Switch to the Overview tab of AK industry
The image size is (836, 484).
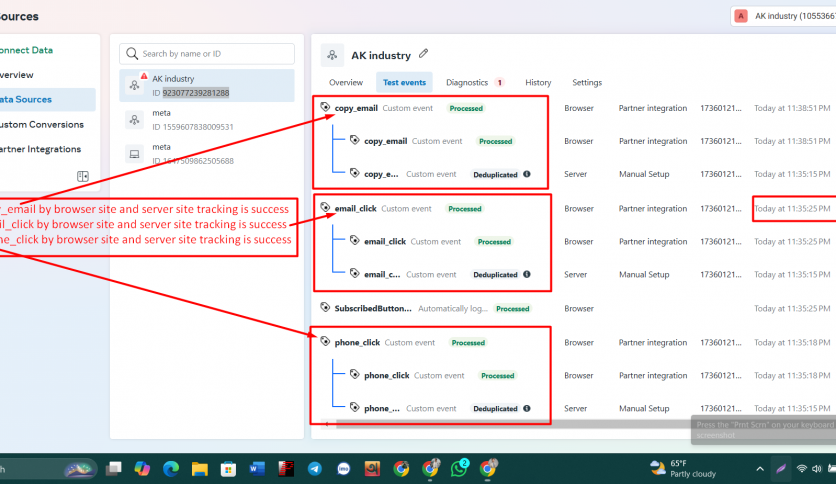[345, 83]
